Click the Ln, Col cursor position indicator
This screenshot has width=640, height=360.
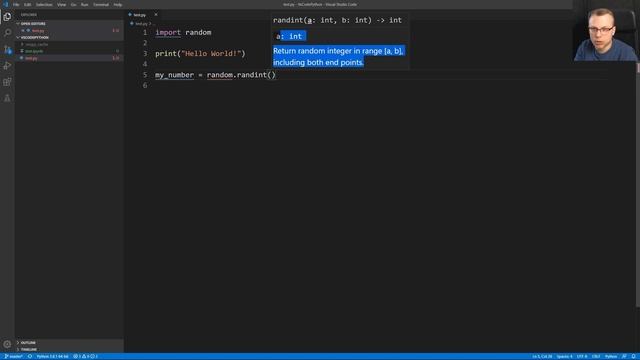pyautogui.click(x=542, y=356)
